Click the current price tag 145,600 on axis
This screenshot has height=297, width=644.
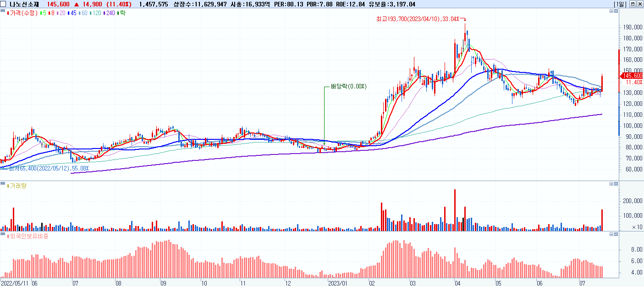pyautogui.click(x=632, y=76)
